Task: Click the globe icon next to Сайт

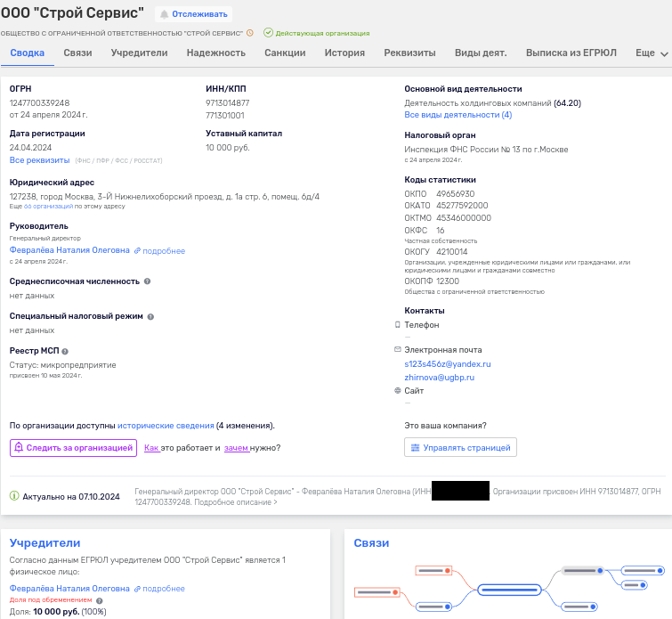Action: (x=397, y=390)
